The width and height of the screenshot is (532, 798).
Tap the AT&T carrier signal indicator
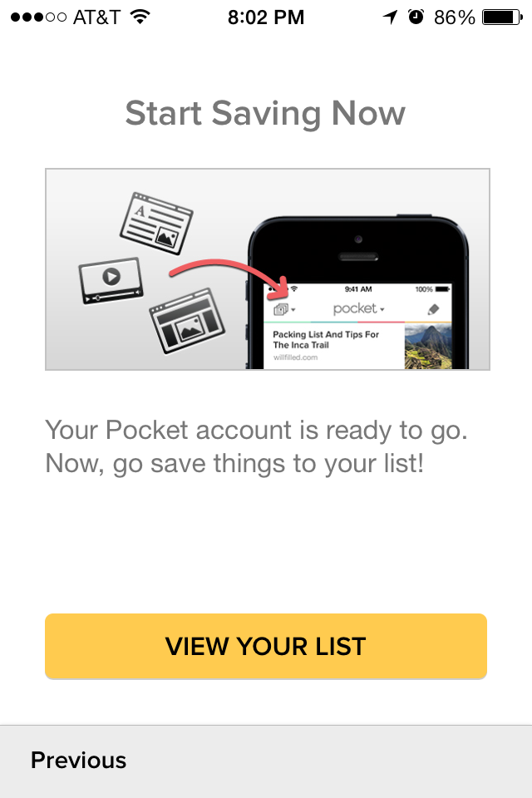pos(65,17)
